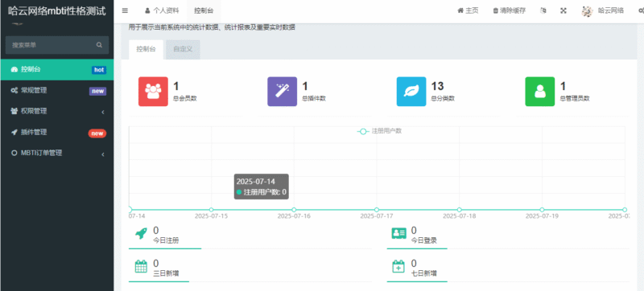Click chart data point for 2025-07-15
This screenshot has width=644, height=291.
212,210
